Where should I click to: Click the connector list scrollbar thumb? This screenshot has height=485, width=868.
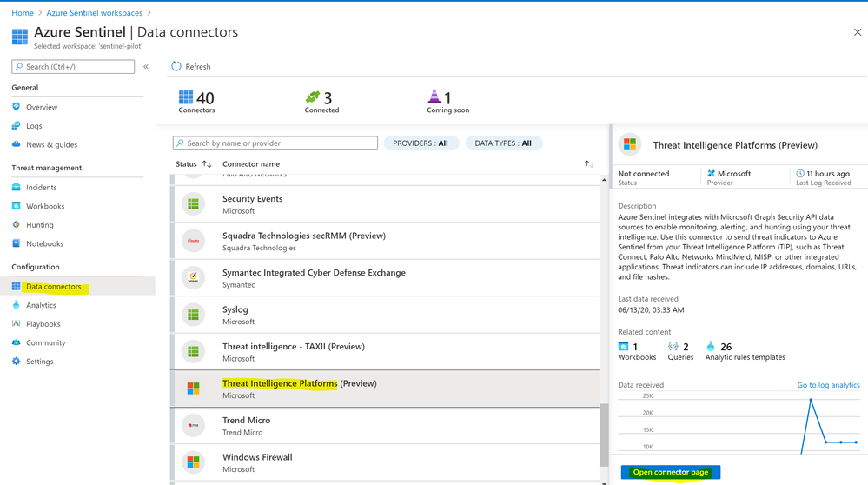click(x=604, y=435)
